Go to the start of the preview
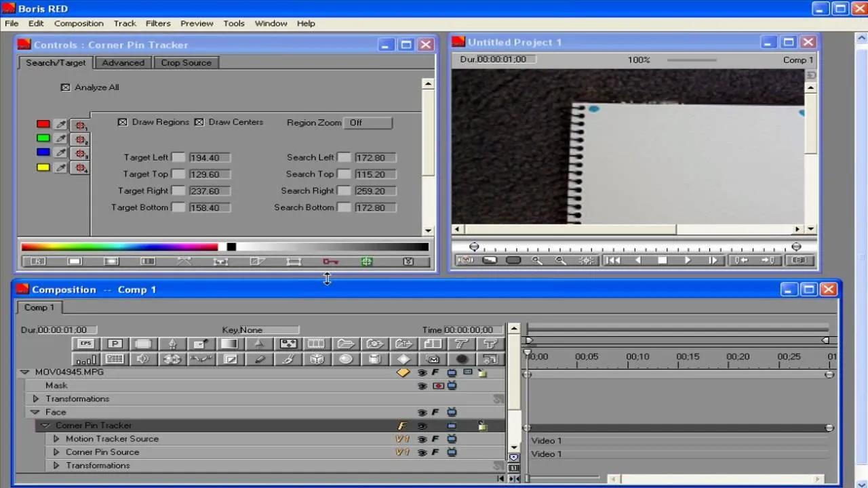The width and height of the screenshot is (868, 488). [x=612, y=260]
